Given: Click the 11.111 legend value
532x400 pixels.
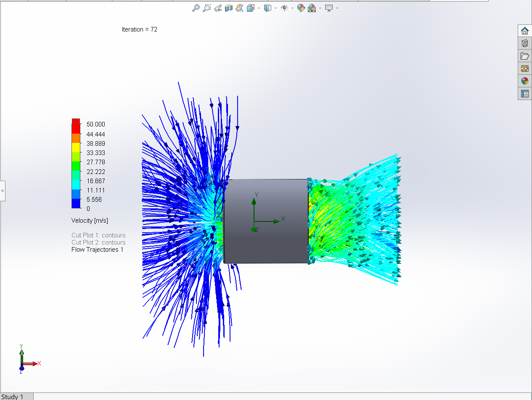Looking at the screenshot, I should 96,190.
